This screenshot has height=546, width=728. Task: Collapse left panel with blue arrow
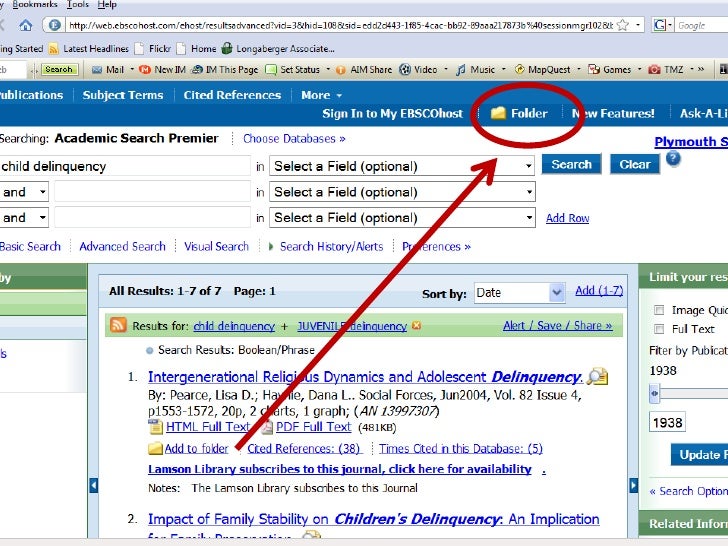point(93,486)
